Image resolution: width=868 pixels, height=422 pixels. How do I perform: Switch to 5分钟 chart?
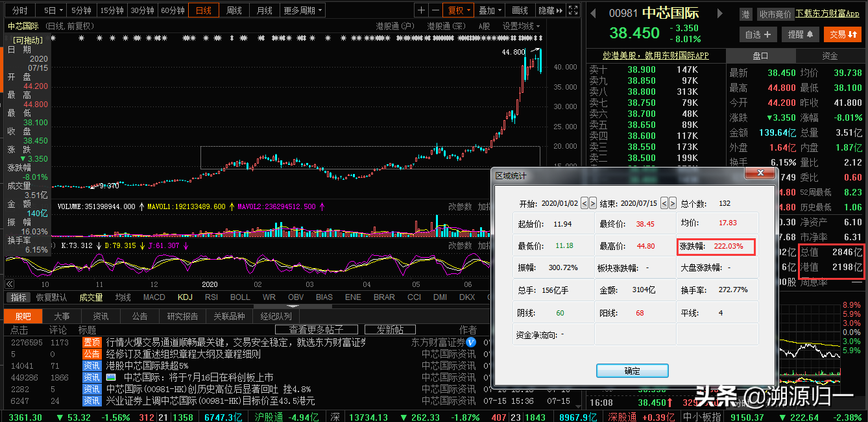(81, 10)
